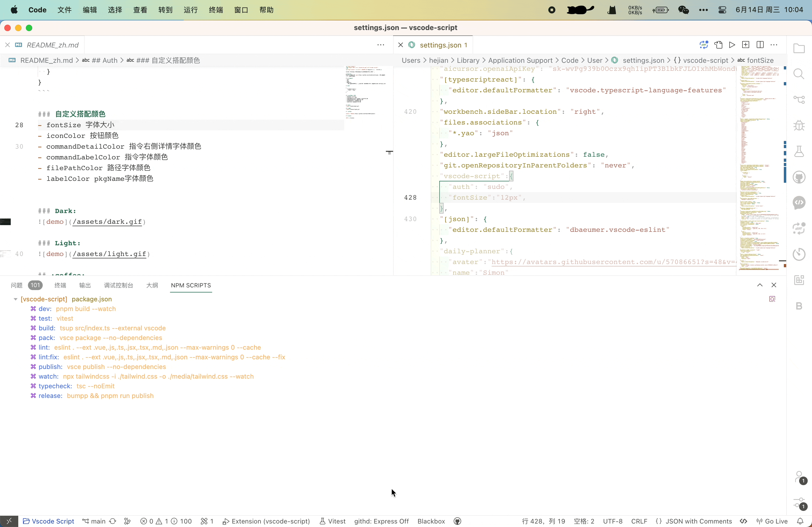Open the avatars.githubusercontent.com URL in settings.json

click(614, 262)
